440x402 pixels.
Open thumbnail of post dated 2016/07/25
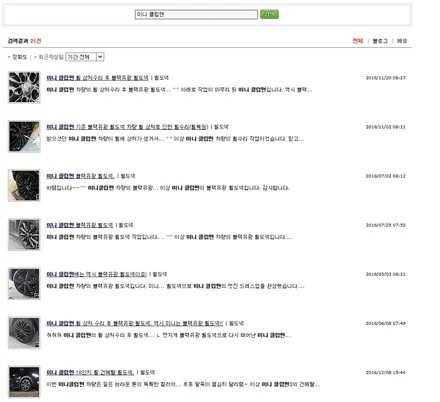(24, 234)
